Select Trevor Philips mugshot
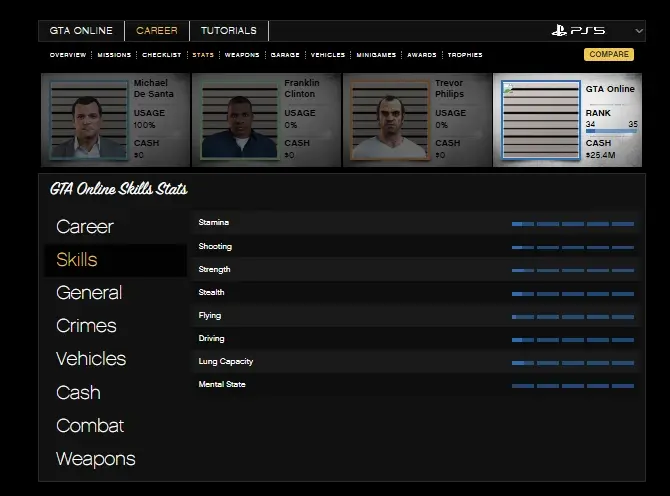Image resolution: width=670 pixels, height=496 pixels. (390, 120)
